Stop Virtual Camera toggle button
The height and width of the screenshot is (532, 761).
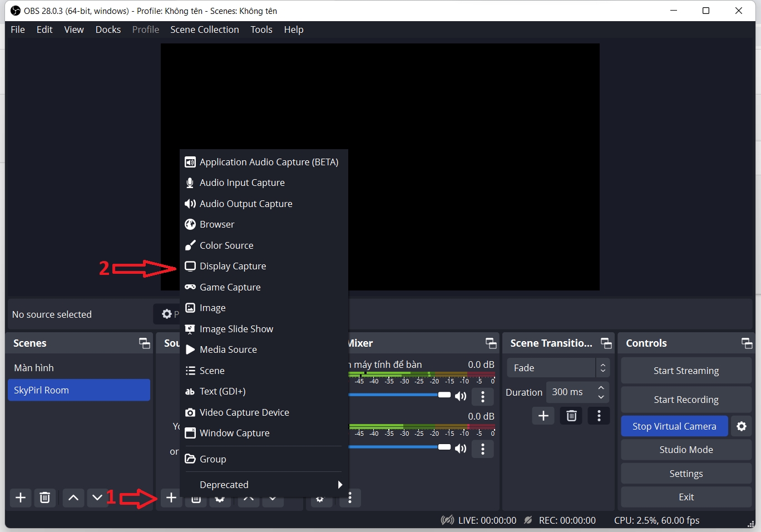pyautogui.click(x=674, y=426)
